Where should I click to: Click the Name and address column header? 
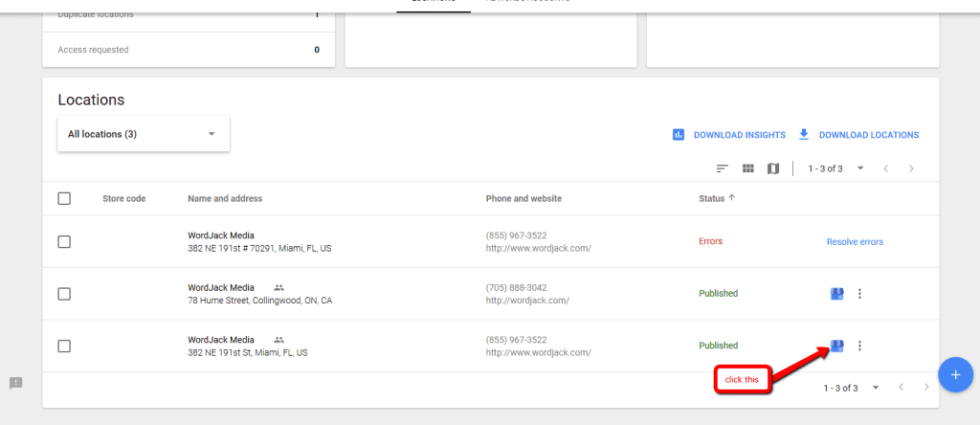[x=225, y=198]
